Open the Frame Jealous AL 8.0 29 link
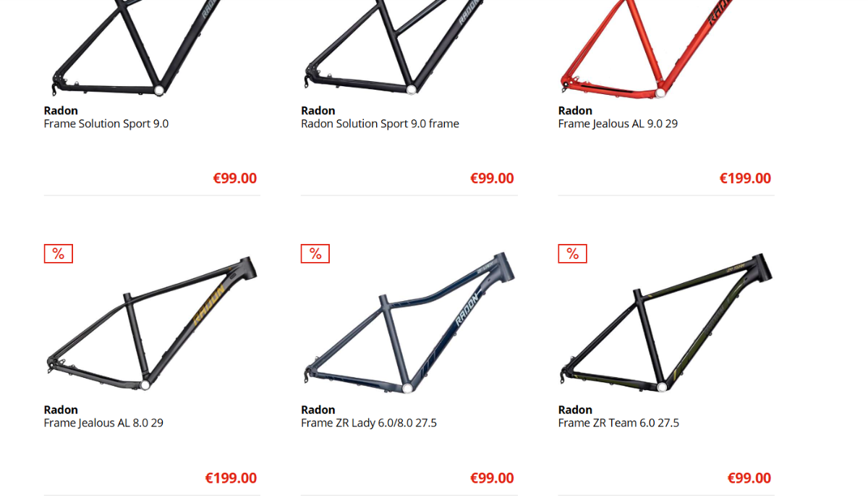 (x=103, y=423)
